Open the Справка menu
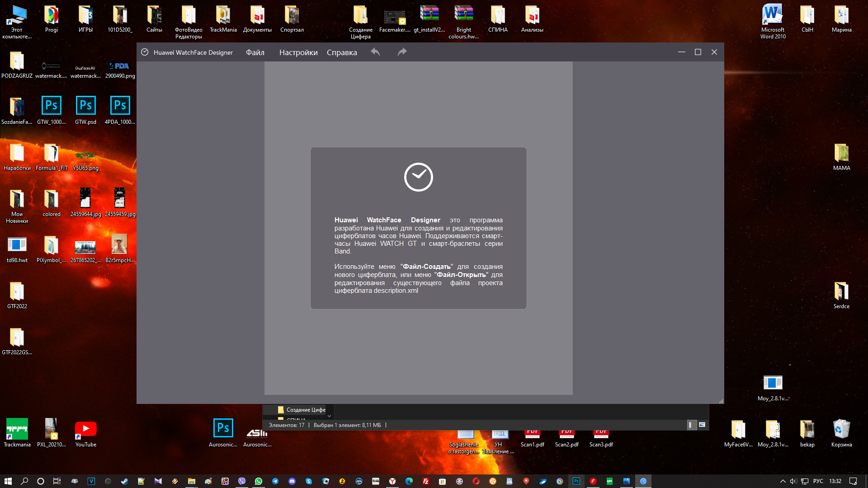Viewport: 868px width, 488px height. [342, 52]
